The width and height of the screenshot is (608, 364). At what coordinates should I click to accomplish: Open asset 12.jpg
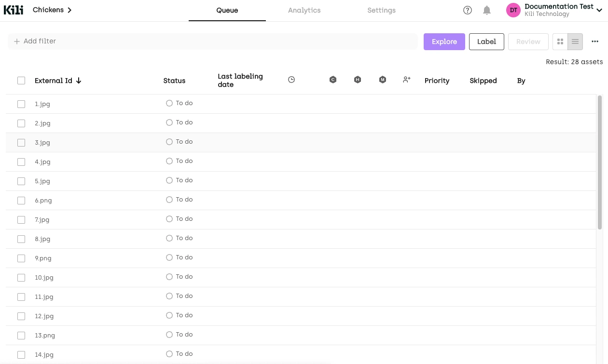click(x=44, y=316)
